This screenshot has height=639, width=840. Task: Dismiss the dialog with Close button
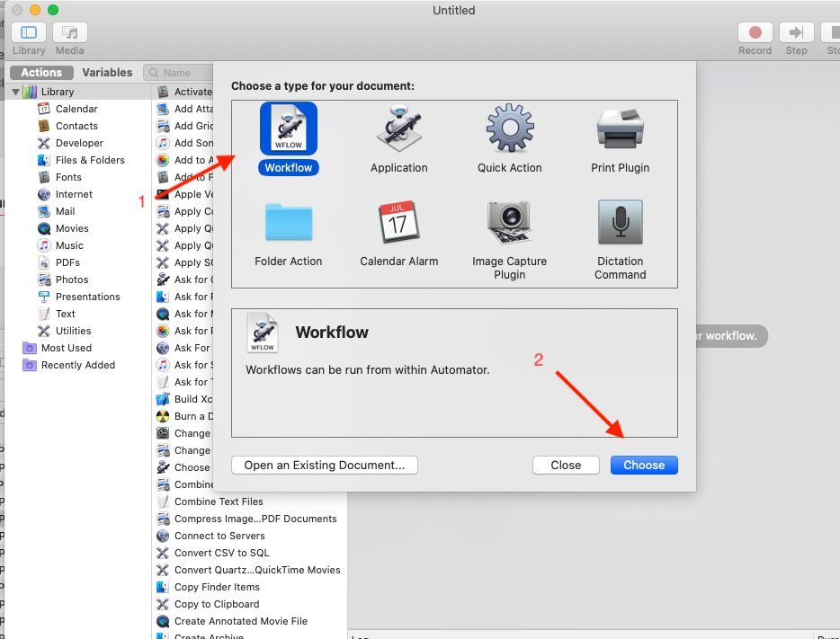pyautogui.click(x=566, y=465)
